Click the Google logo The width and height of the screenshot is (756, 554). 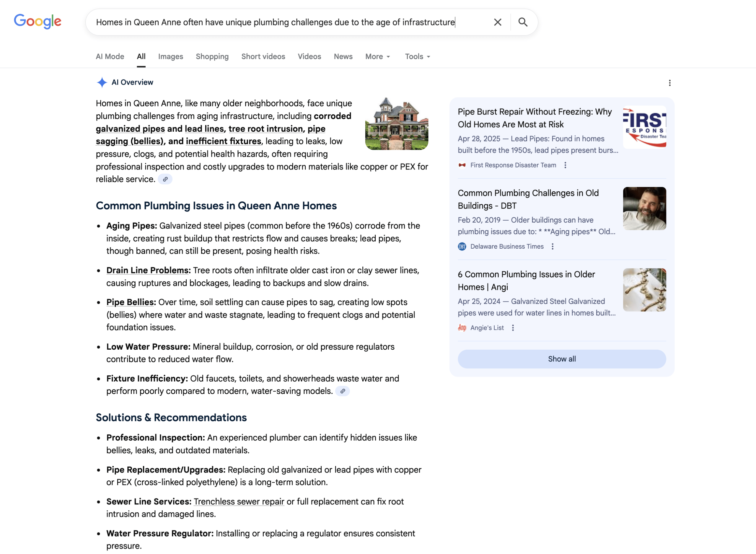point(38,22)
